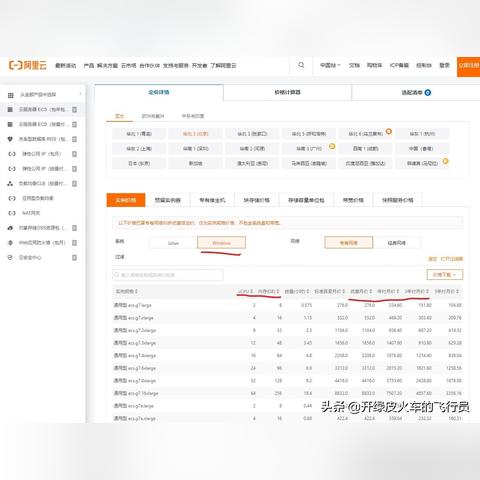Click the calculator icon on 安全中心 row
This screenshot has height=480, width=480.
pyautogui.click(x=74, y=257)
